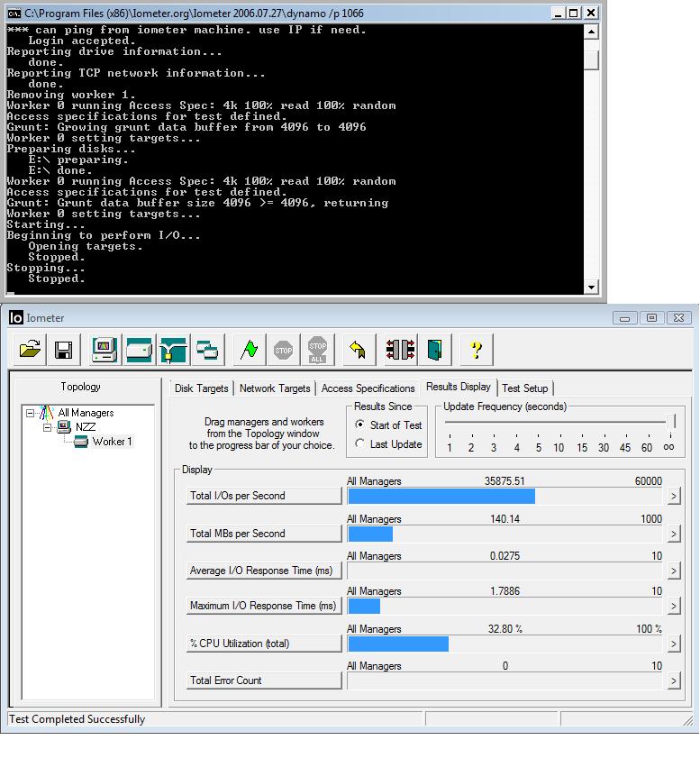This screenshot has width=700, height=758.
Task: Open a test configuration file
Action: click(x=30, y=349)
